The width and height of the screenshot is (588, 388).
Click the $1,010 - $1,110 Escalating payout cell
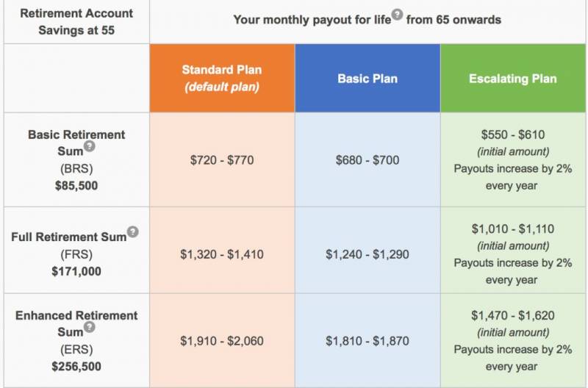[513, 229]
